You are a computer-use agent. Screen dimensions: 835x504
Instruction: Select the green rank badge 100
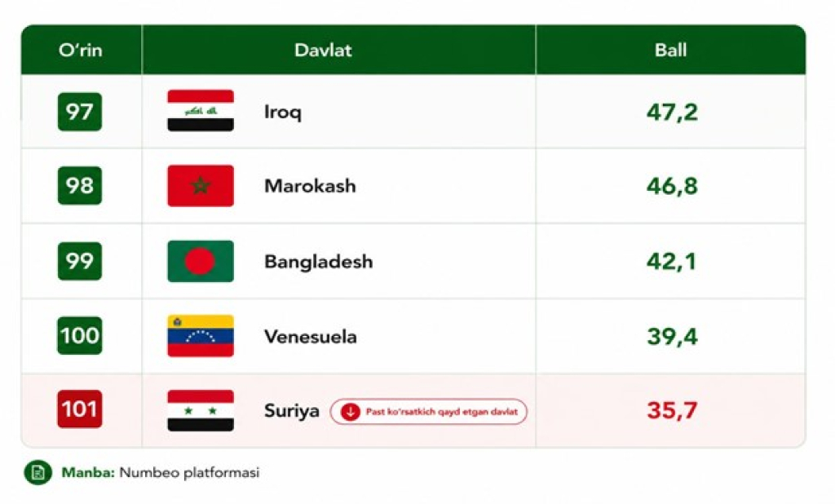click(80, 336)
